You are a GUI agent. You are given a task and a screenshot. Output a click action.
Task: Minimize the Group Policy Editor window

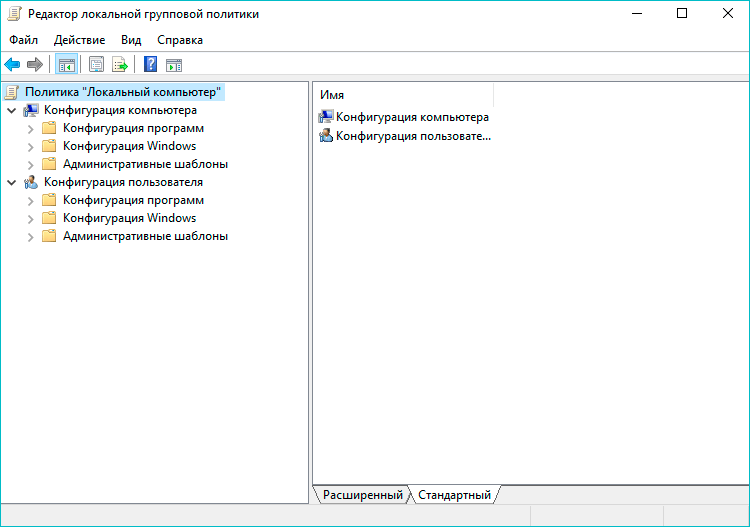[x=637, y=13]
